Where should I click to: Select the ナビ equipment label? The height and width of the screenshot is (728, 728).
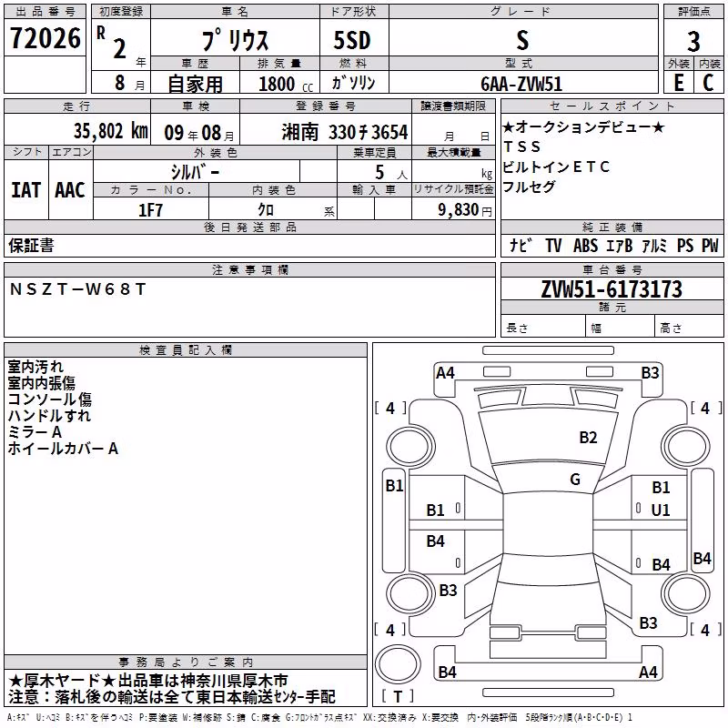pos(521,245)
